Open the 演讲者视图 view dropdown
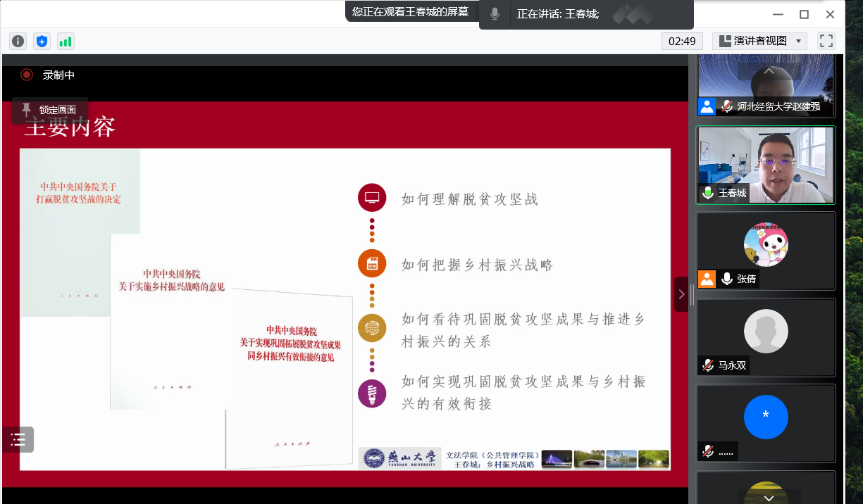This screenshot has width=863, height=504. click(759, 42)
